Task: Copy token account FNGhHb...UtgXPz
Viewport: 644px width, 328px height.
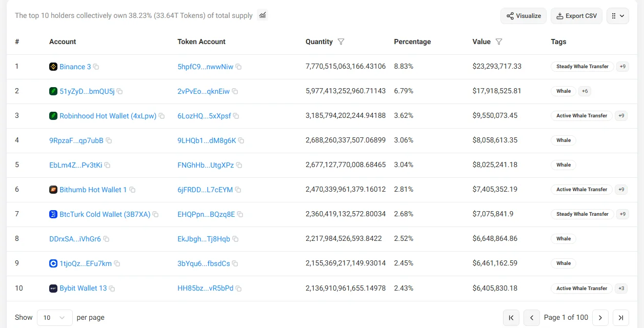Action: tap(239, 165)
